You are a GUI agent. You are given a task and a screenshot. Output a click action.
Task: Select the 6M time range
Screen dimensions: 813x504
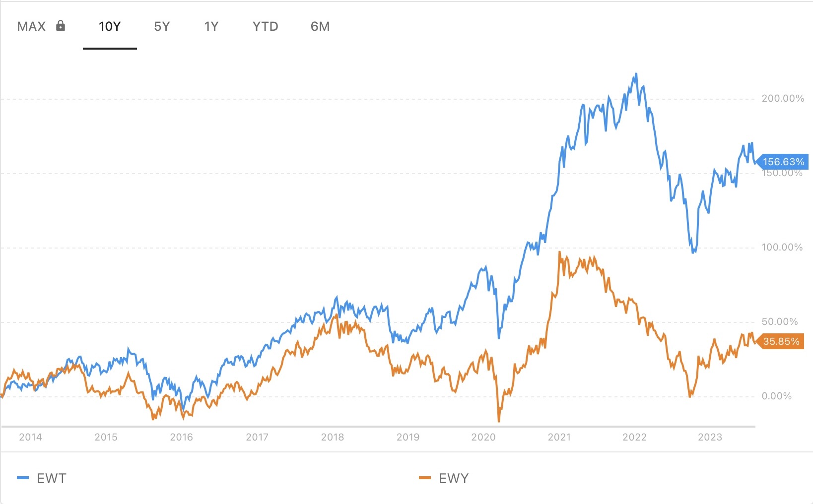(x=320, y=26)
